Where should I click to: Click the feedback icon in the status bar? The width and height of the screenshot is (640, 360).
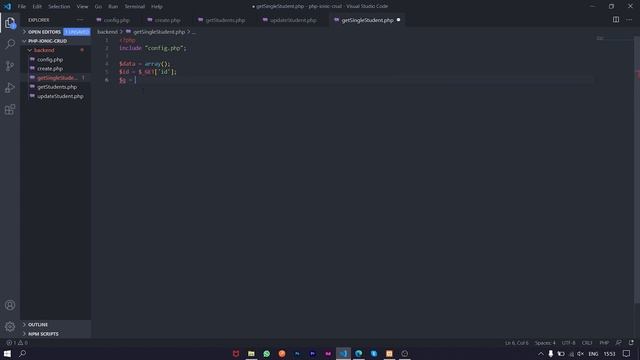pyautogui.click(x=618, y=342)
